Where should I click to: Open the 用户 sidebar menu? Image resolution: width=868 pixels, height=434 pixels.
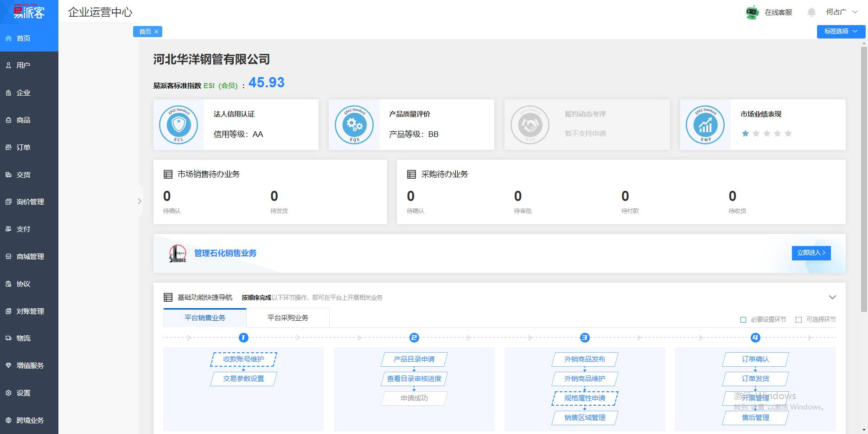pyautogui.click(x=29, y=65)
